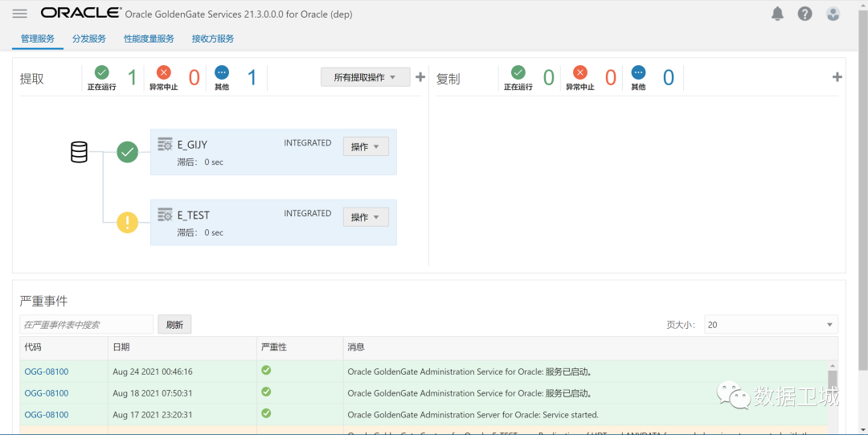
Task: Click the Replicat abended red X icon
Action: tap(580, 72)
